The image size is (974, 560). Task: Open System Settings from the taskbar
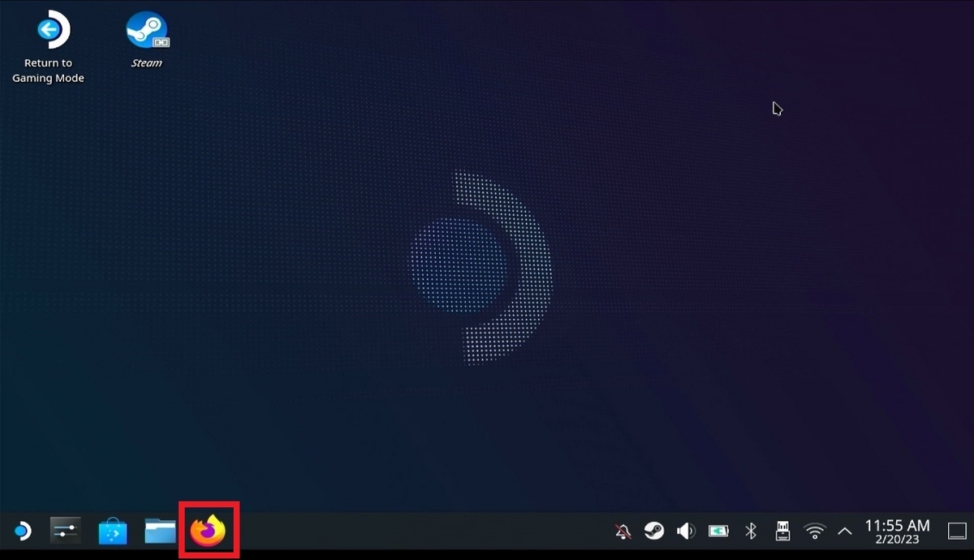tap(65, 532)
